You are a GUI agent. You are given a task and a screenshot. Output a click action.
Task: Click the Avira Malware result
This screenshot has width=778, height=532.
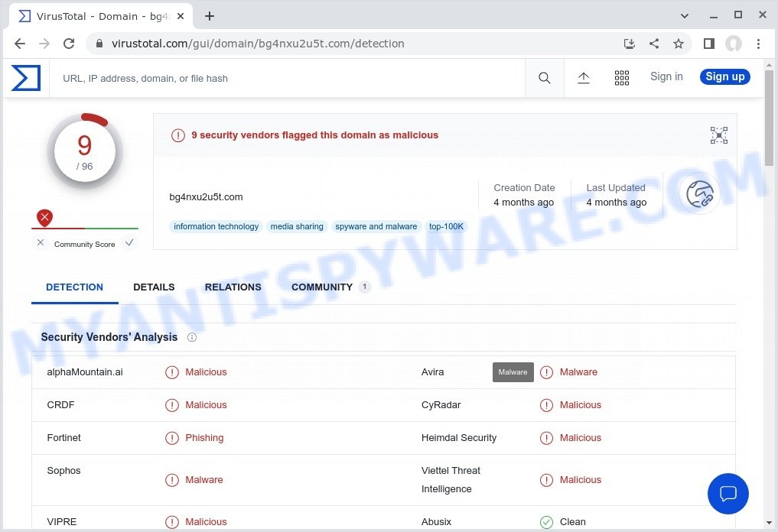point(578,372)
